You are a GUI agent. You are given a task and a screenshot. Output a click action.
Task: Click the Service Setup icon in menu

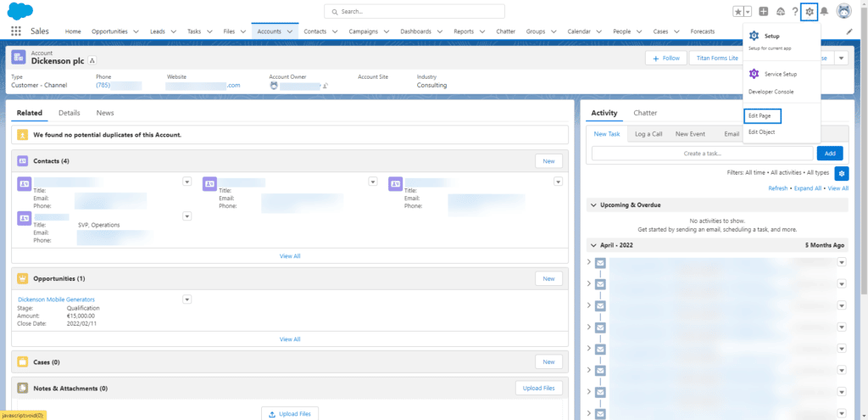[754, 74]
